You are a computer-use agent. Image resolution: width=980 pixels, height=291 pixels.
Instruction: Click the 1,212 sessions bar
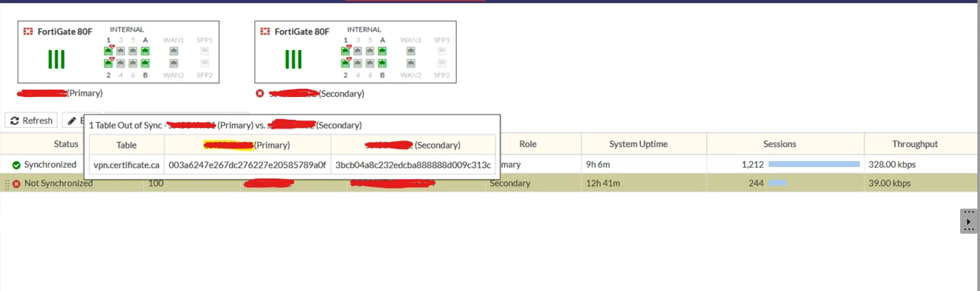814,165
